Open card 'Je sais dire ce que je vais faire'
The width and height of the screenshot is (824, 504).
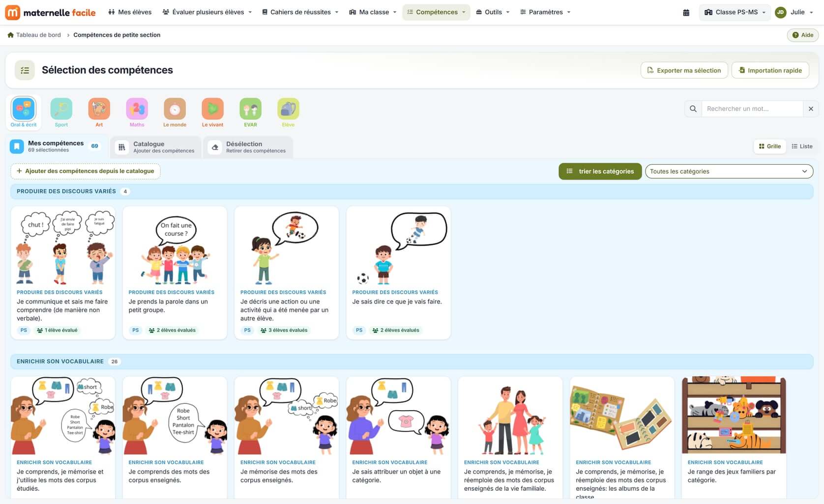[399, 273]
